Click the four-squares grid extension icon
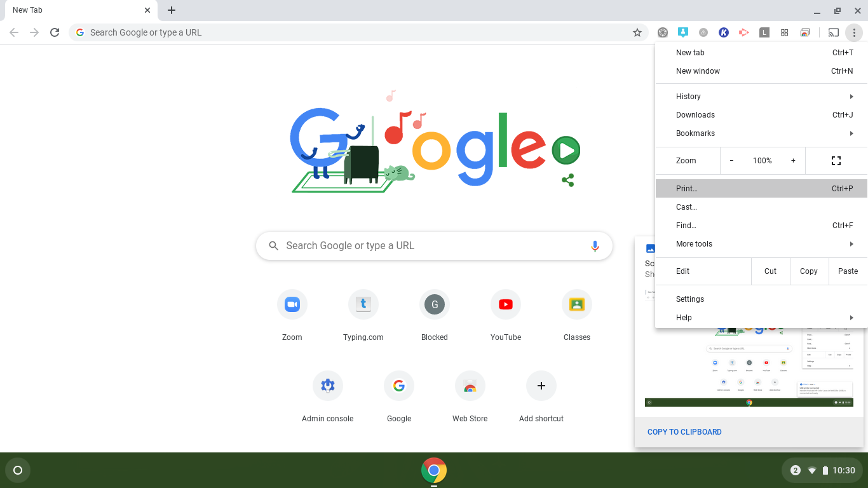868x488 pixels. 785,32
